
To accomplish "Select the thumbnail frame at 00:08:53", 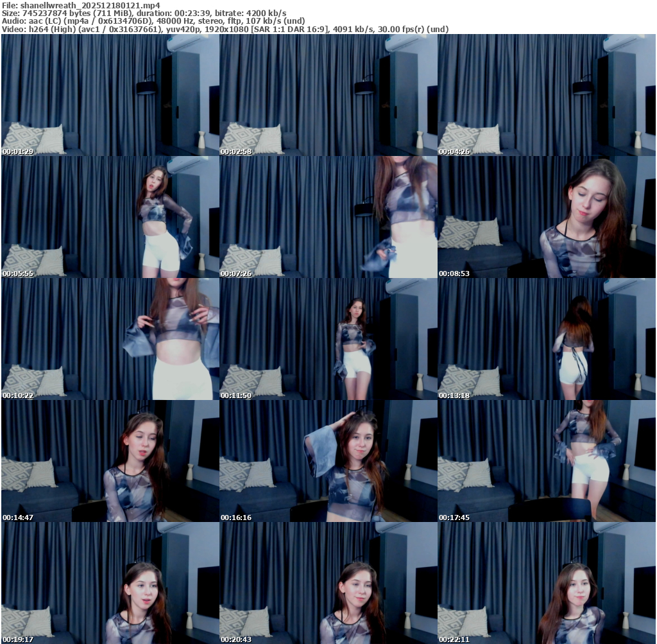I will click(x=547, y=217).
